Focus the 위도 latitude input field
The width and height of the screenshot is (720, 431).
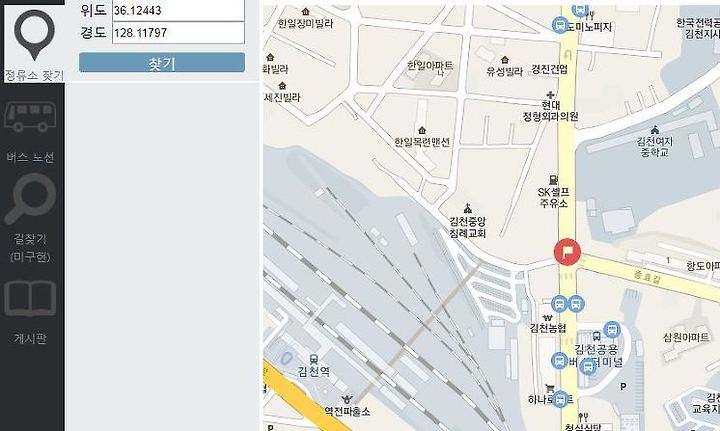[178, 10]
